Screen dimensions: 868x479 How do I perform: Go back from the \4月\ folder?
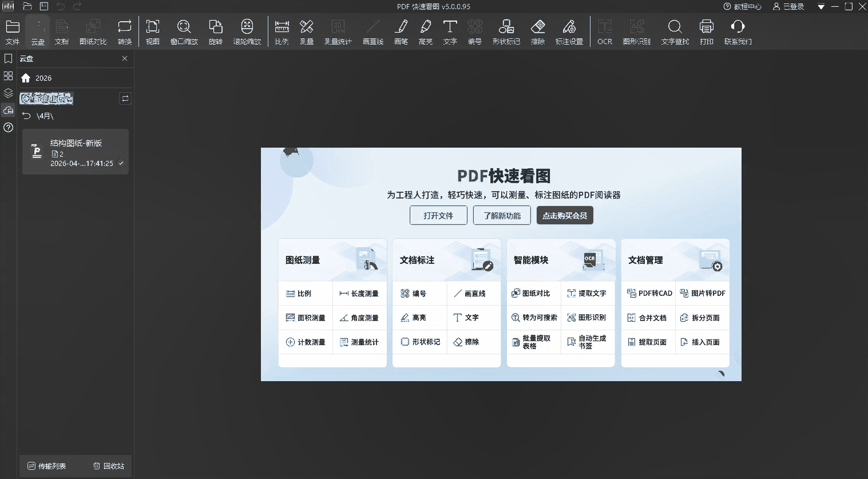point(26,116)
